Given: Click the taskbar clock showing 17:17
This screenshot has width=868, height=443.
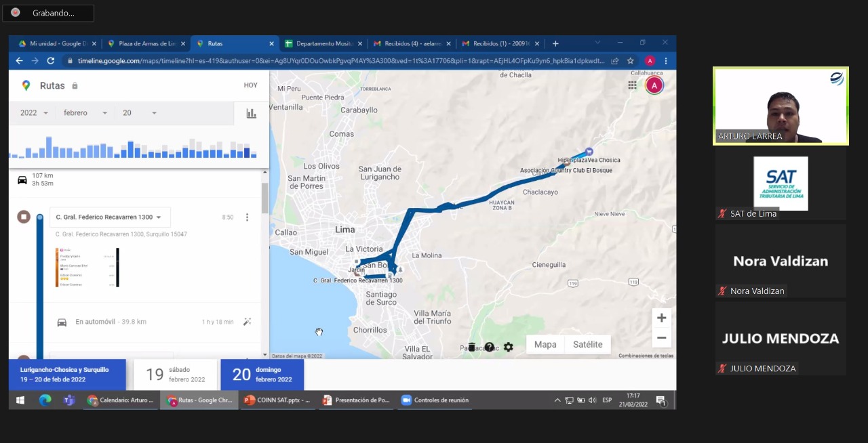Looking at the screenshot, I should click(x=633, y=400).
